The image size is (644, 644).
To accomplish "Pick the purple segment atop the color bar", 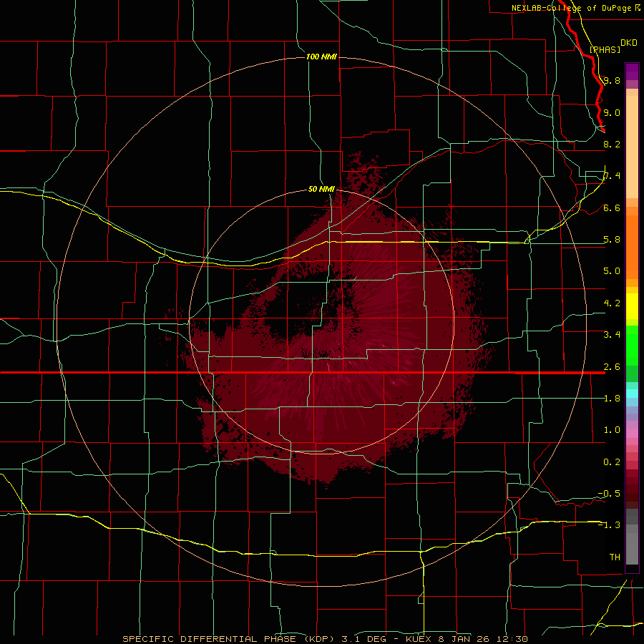I will [632, 72].
